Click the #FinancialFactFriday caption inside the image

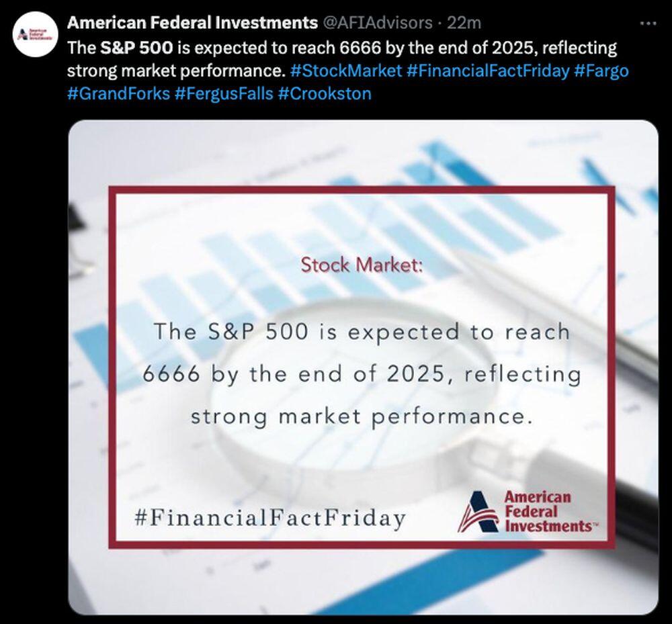(270, 518)
